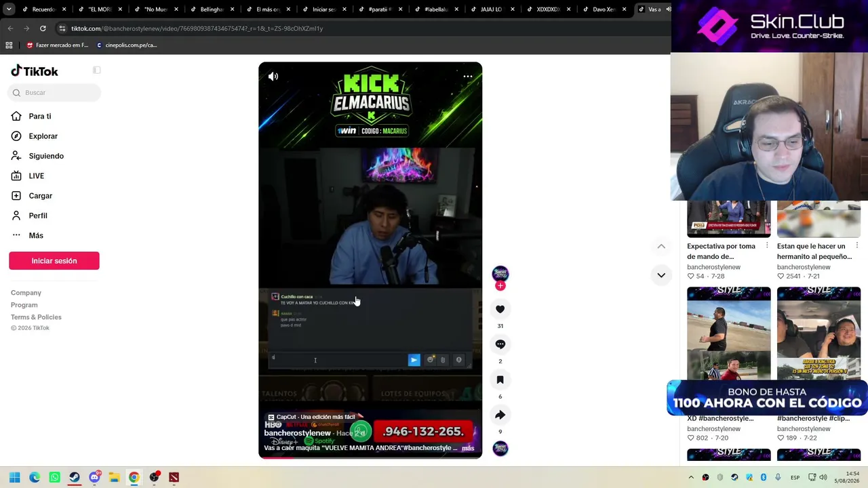Open bancherostylenew under the 189-likes video
Image resolution: width=868 pixels, height=488 pixels.
pos(804,429)
